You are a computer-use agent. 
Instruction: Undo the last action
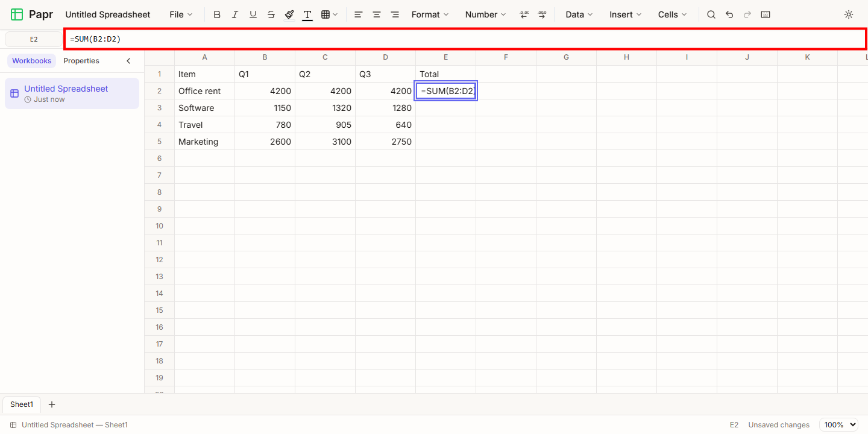coord(729,14)
